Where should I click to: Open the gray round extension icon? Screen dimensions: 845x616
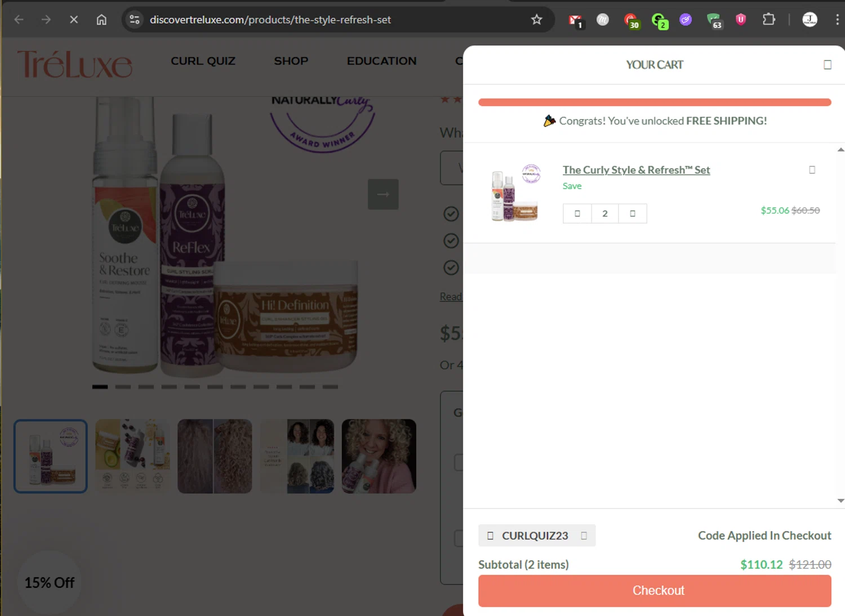[x=603, y=20]
